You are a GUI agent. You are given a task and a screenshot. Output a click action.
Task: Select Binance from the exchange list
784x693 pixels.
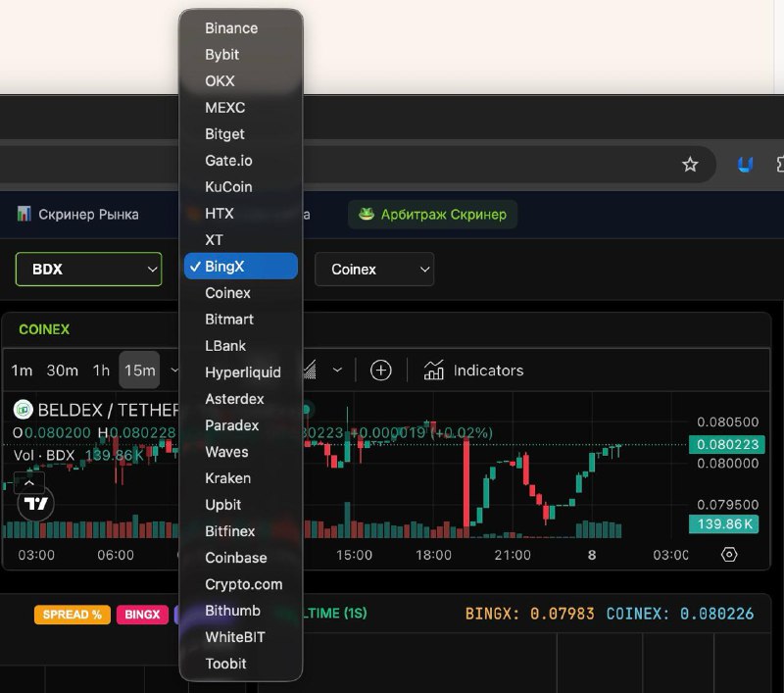[240, 28]
